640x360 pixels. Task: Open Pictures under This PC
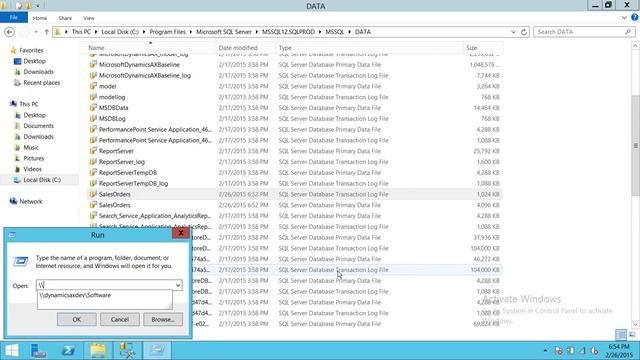pos(33,158)
